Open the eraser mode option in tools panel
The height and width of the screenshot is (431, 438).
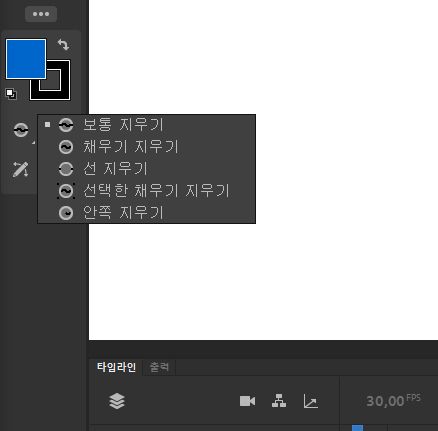click(21, 130)
